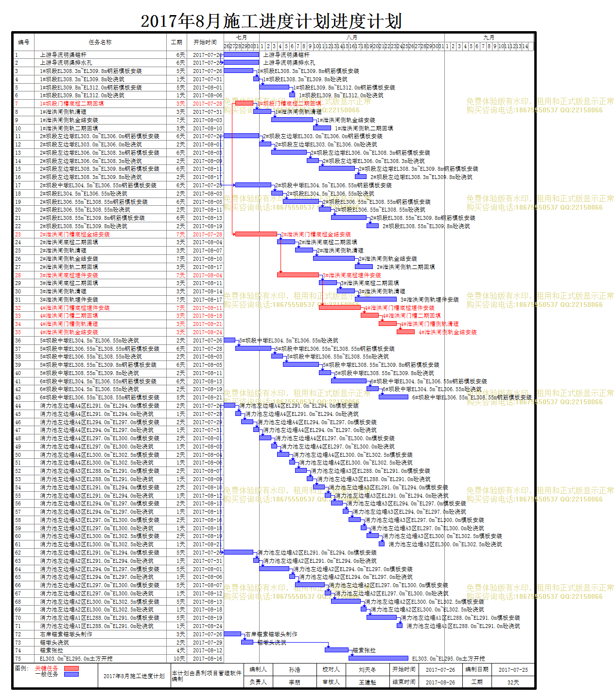Click the 结束时间 footer label

[x=404, y=682]
